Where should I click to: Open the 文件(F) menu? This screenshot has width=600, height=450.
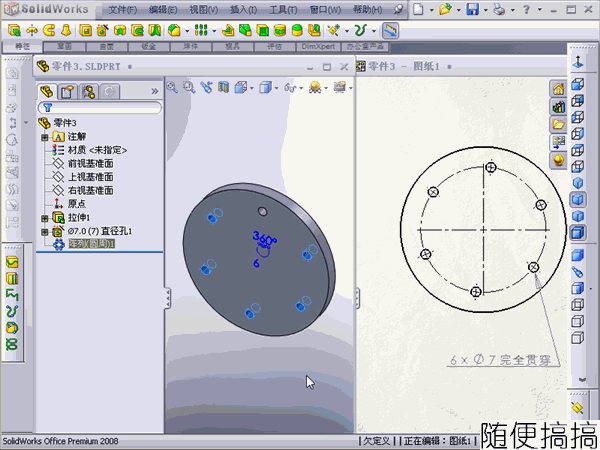coord(122,10)
